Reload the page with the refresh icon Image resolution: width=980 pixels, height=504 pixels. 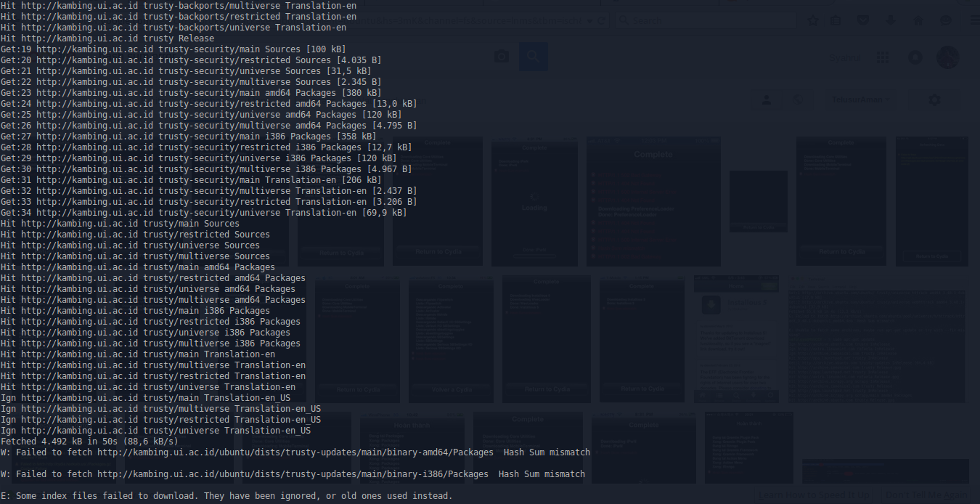tap(602, 20)
